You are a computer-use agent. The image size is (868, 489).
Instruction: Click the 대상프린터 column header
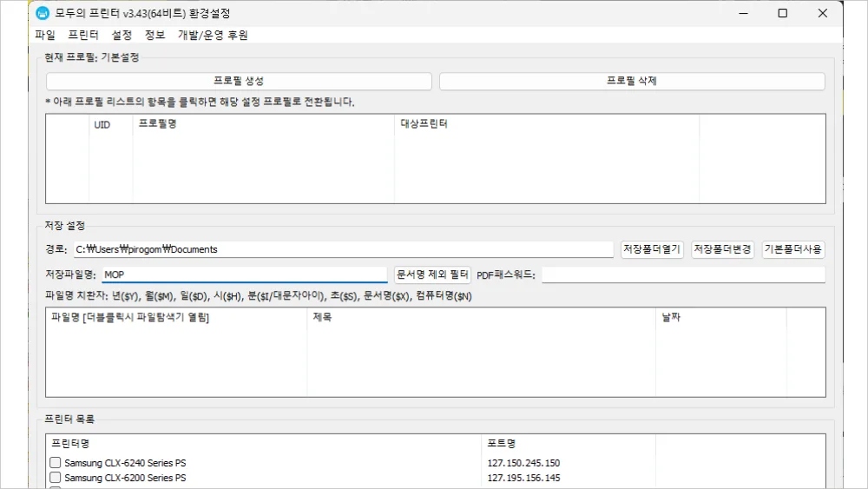pyautogui.click(x=547, y=124)
